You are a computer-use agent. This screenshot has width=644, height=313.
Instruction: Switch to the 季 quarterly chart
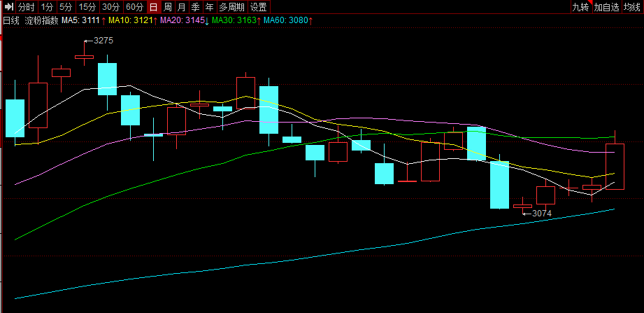196,6
